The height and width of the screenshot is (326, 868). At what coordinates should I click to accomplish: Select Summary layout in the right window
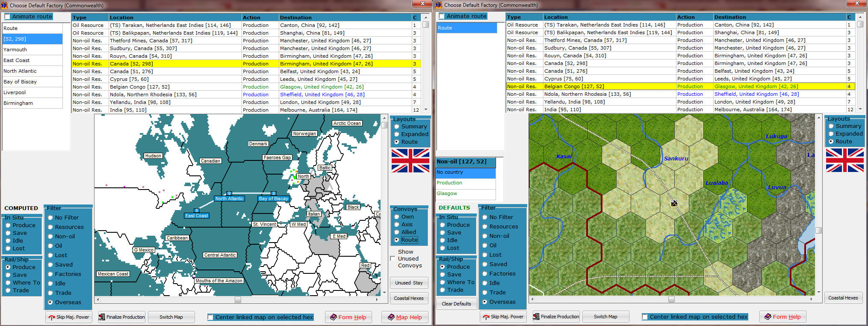pyautogui.click(x=831, y=126)
